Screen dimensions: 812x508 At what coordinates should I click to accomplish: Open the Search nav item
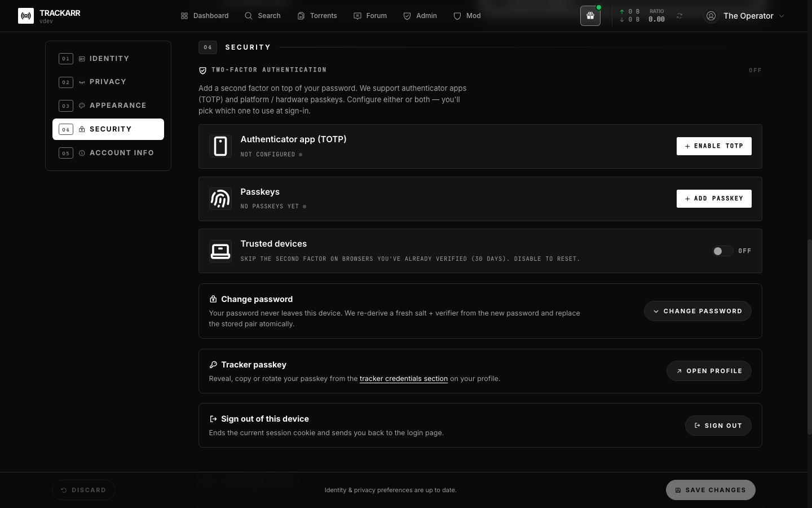pos(263,16)
